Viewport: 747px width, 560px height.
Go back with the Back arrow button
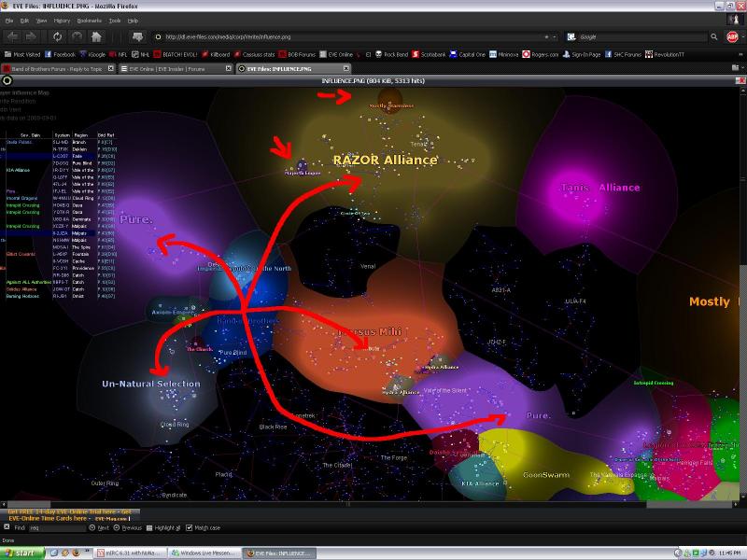(x=13, y=36)
